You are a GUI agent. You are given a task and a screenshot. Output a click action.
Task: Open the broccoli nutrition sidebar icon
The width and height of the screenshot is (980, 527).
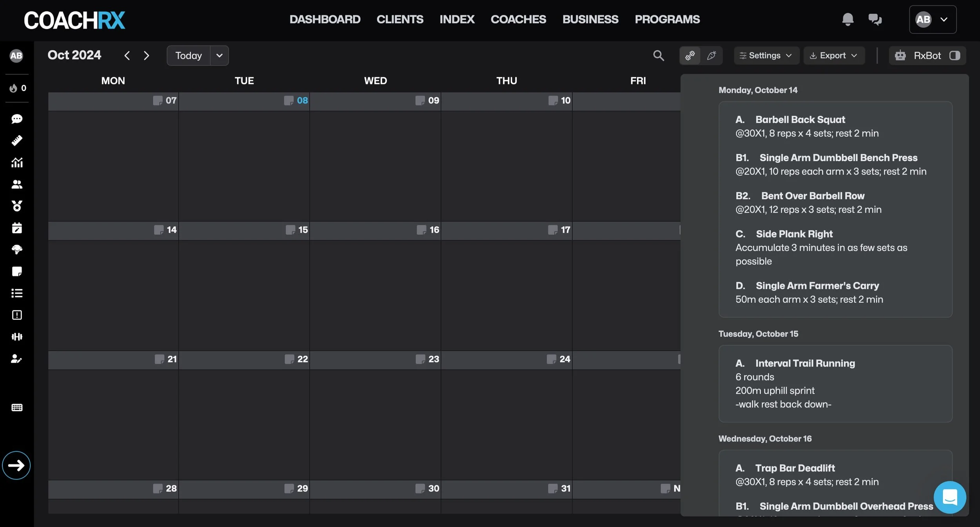(17, 250)
